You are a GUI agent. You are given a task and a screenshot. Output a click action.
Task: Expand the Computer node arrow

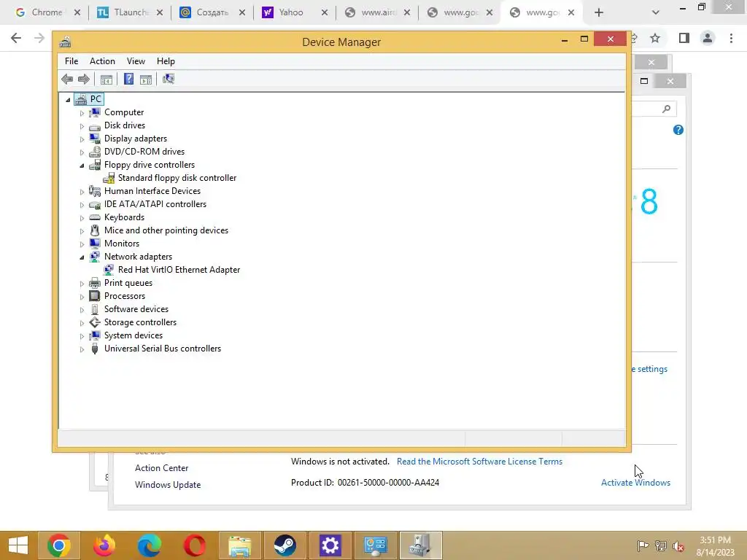[82, 113]
